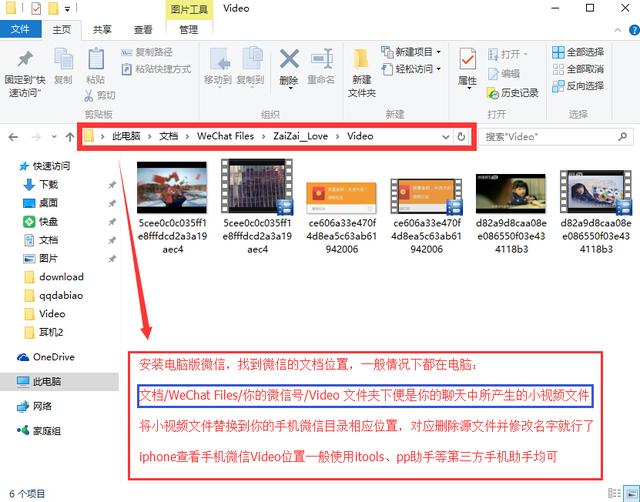Click the Rename (重命名) icon
Viewport: 640px width, 502px height.
(321, 61)
